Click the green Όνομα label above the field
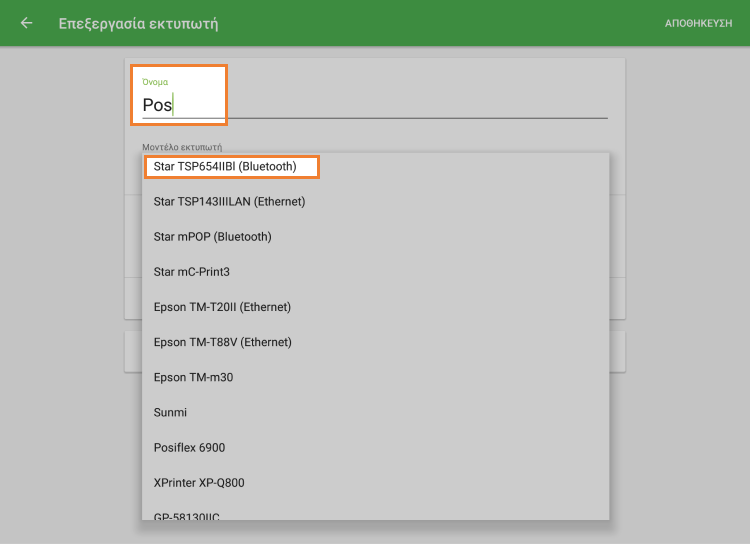750x544 pixels. coord(155,82)
